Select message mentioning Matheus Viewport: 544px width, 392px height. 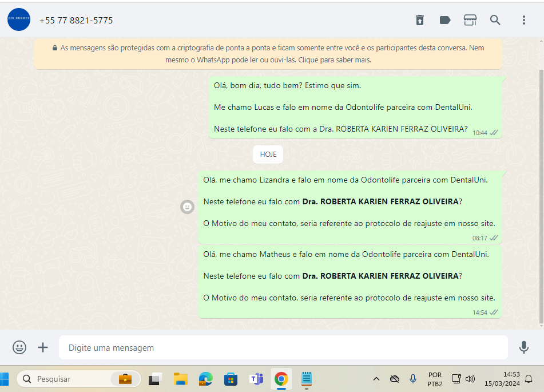click(350, 282)
